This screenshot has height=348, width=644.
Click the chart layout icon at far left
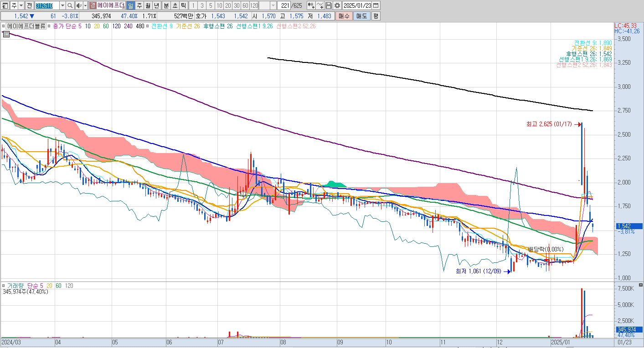point(5,5)
